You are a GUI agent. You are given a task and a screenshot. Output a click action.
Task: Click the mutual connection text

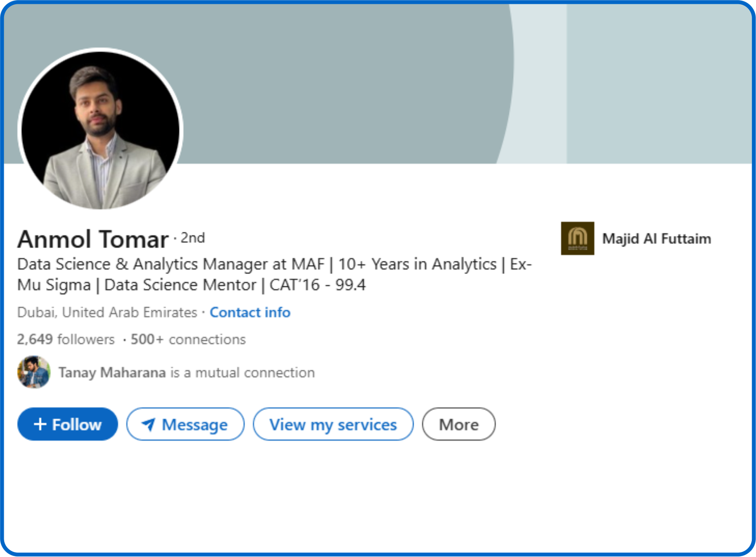tap(186, 372)
